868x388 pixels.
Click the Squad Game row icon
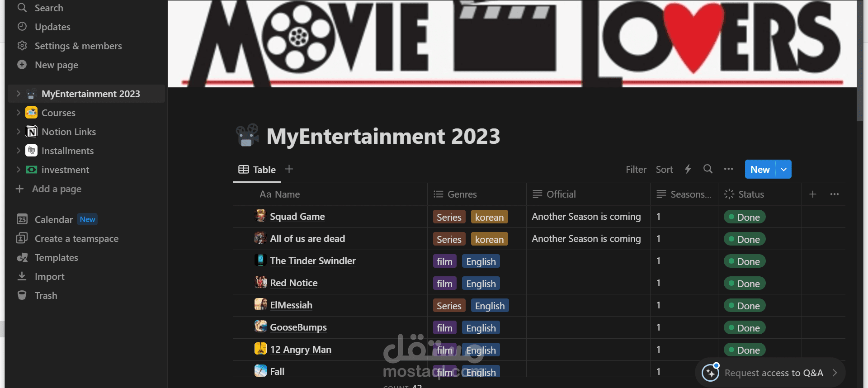click(x=260, y=216)
